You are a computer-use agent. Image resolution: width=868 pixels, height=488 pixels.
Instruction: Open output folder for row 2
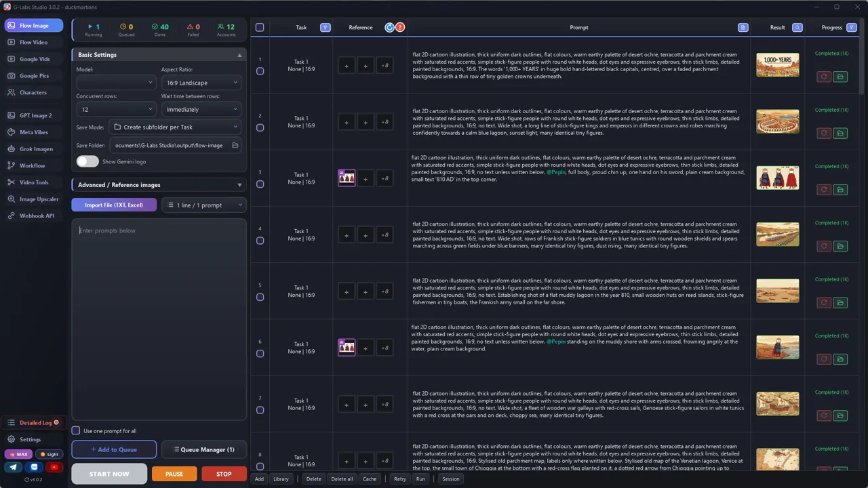(840, 133)
